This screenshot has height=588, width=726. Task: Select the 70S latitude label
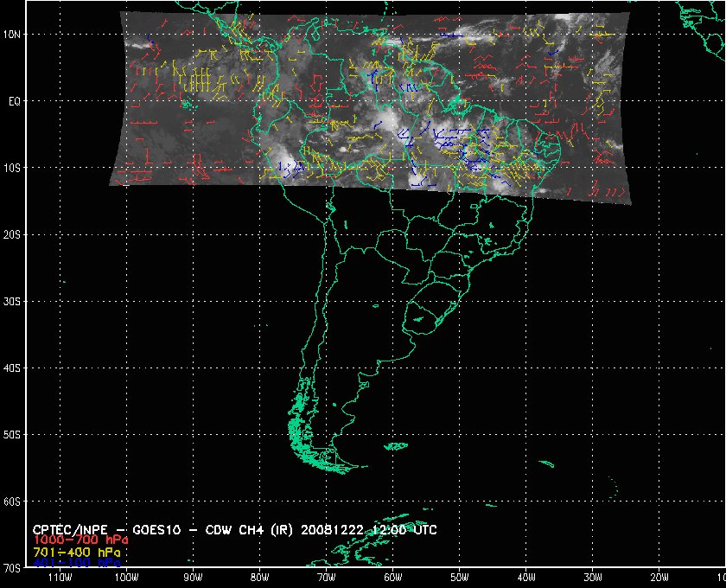click(x=12, y=568)
